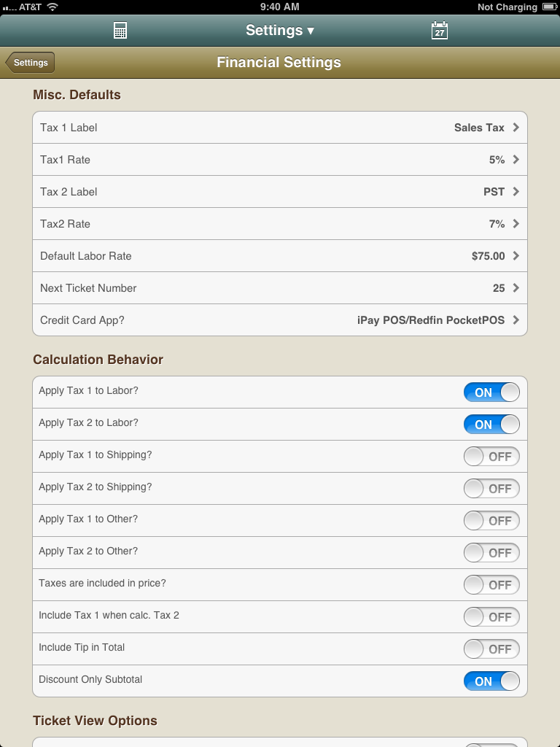Disable Discount Only Subtotal switch
Viewport: 560px width, 747px height.
point(491,681)
